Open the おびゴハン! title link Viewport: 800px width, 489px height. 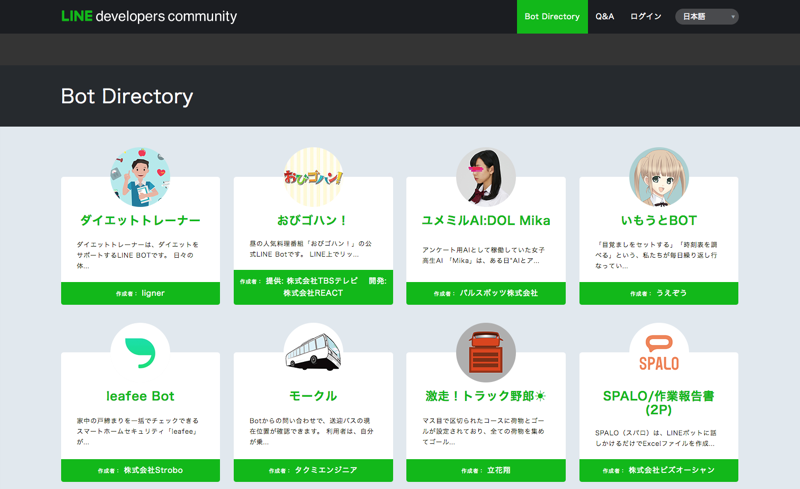[313, 221]
